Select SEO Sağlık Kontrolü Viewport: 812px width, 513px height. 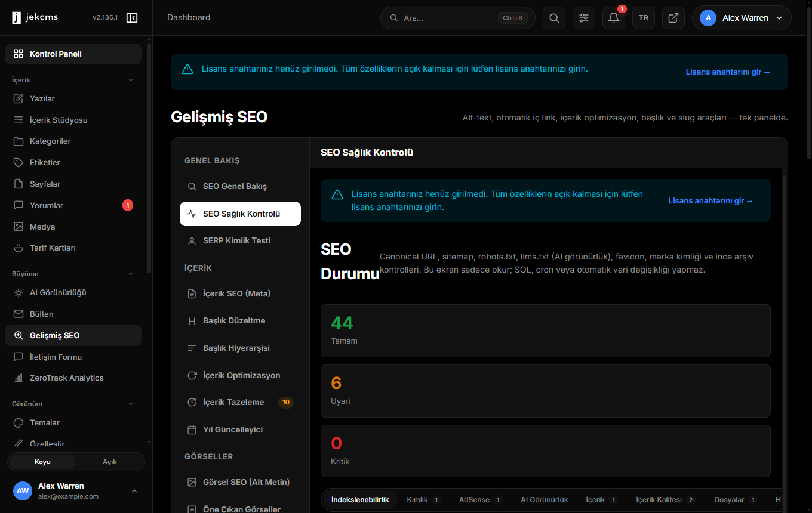[240, 214]
